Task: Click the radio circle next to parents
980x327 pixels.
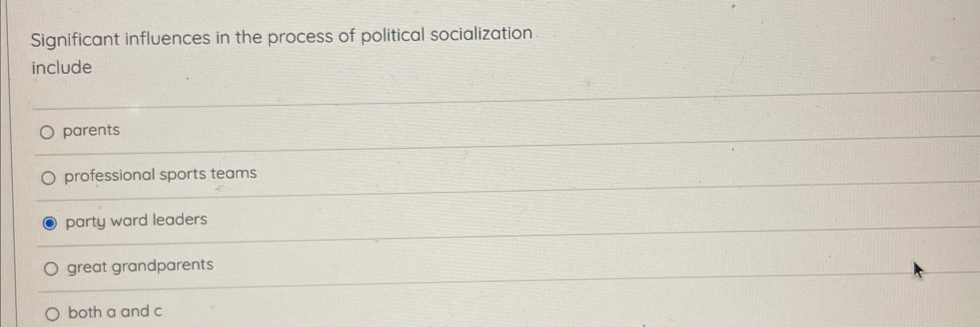Action: [x=49, y=131]
